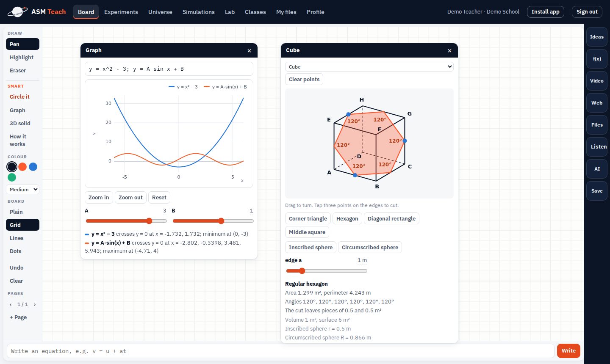Focus the Write an equation field
The height and width of the screenshot is (364, 610).
280,351
